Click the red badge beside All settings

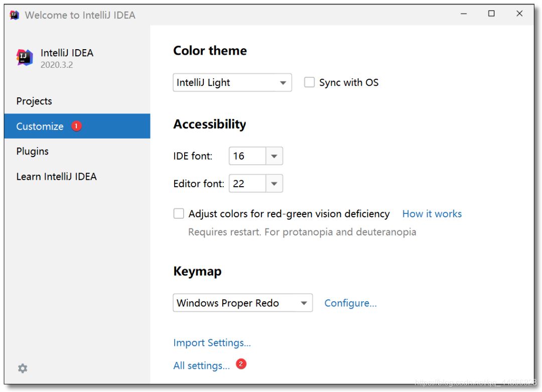point(241,364)
